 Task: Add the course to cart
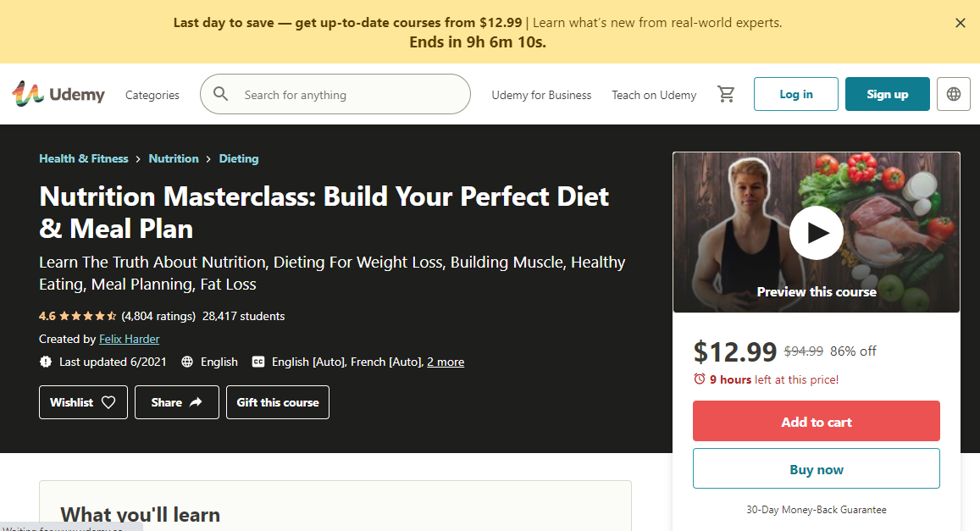[x=816, y=421]
